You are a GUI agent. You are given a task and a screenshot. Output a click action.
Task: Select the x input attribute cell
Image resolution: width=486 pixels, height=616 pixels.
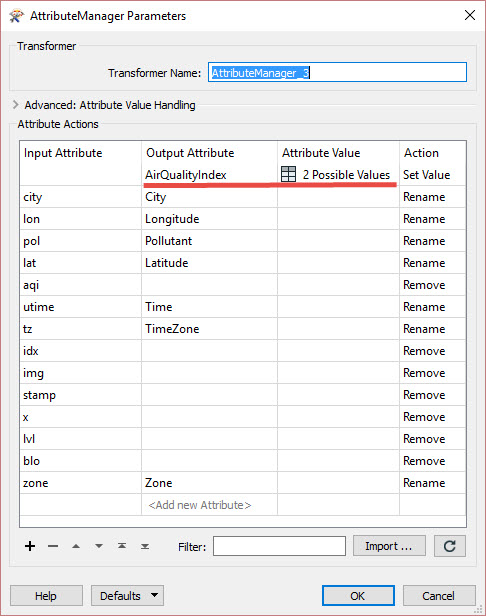[81, 416]
